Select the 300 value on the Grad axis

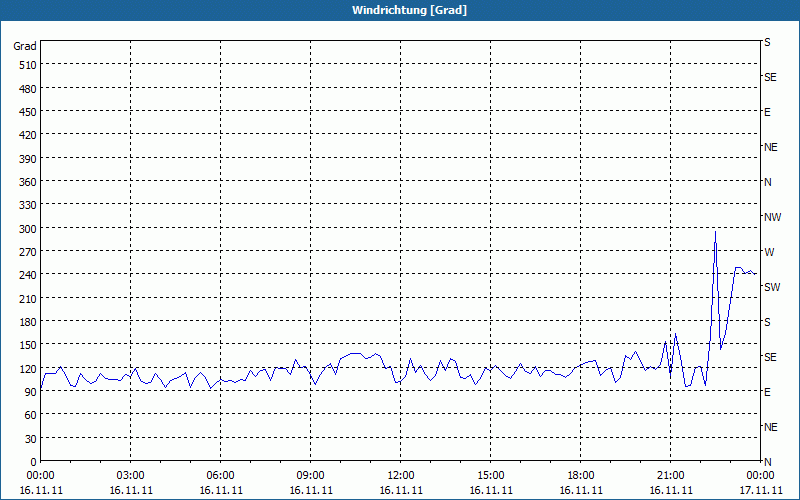tap(28, 229)
